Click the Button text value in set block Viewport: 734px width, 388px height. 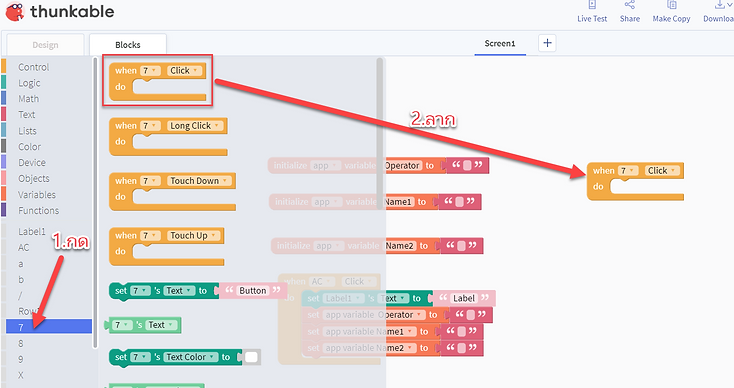[x=253, y=291]
